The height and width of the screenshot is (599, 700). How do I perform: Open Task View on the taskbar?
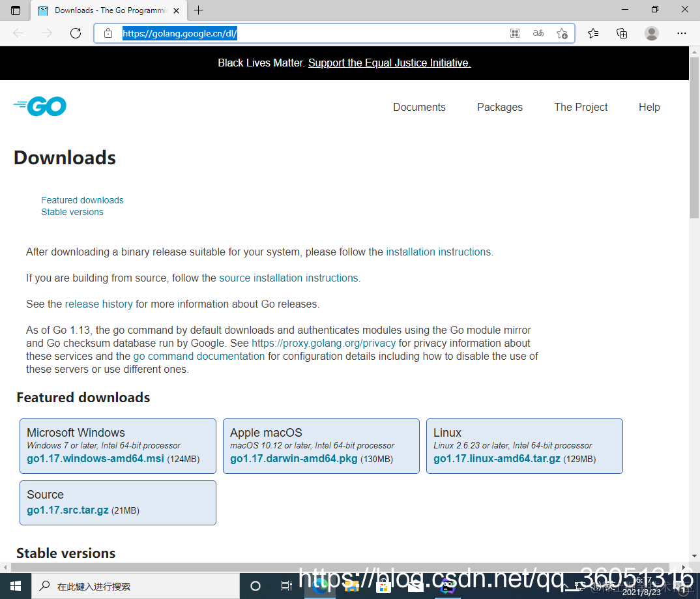286,586
